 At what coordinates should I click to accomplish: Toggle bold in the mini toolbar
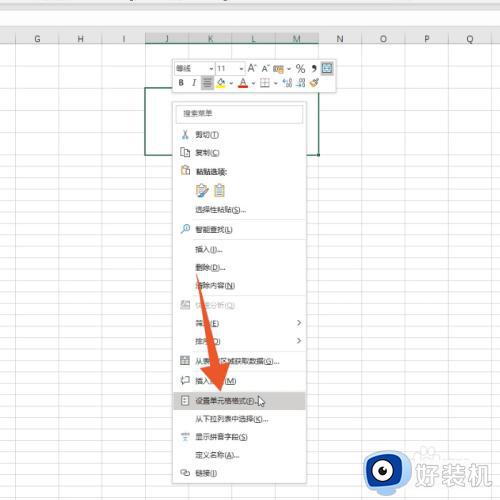(x=181, y=83)
